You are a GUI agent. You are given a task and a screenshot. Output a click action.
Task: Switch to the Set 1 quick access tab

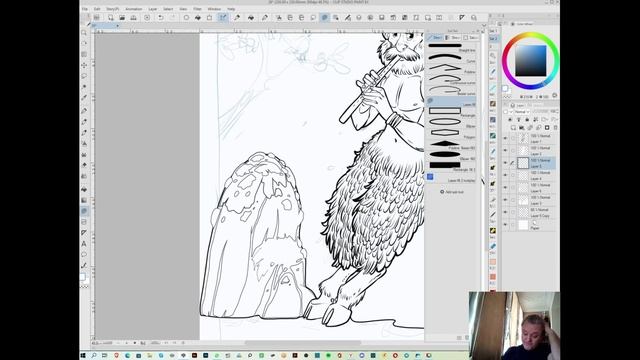coord(493,31)
